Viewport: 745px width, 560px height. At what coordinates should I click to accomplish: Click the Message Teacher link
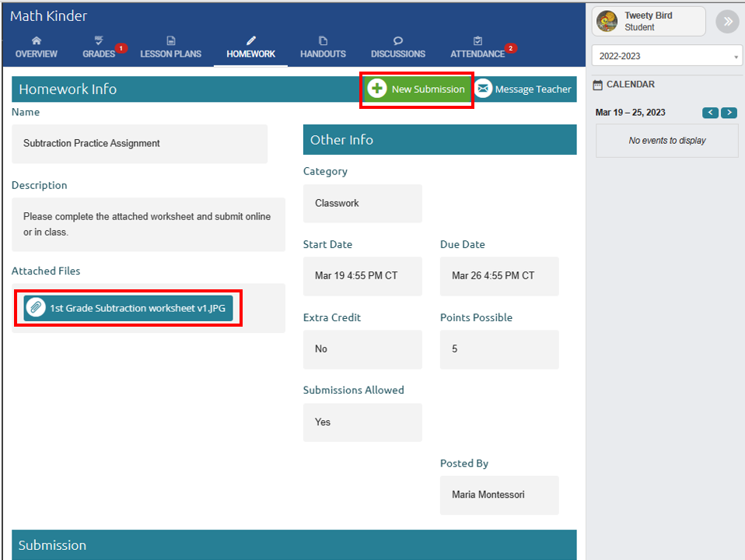pyautogui.click(x=533, y=89)
